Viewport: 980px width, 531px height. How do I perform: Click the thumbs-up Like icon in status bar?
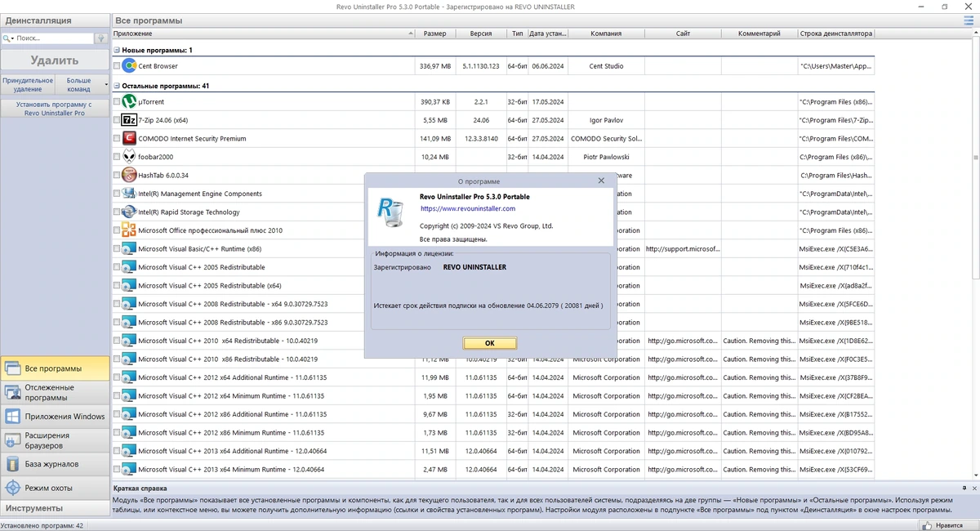pos(926,526)
